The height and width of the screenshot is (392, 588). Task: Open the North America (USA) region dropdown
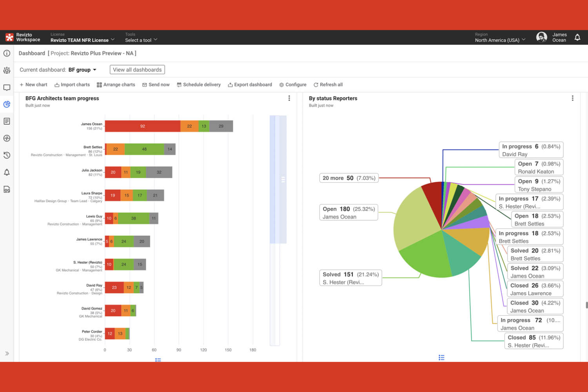tap(500, 40)
